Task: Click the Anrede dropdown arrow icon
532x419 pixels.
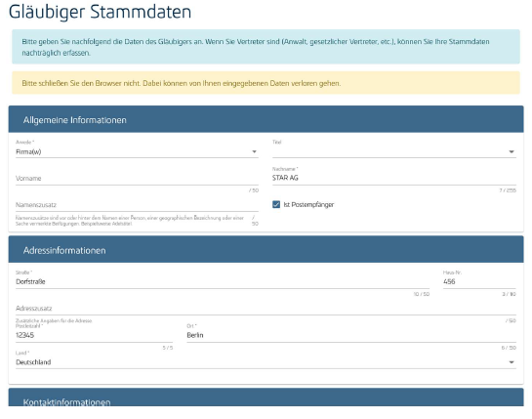Action: pos(254,151)
